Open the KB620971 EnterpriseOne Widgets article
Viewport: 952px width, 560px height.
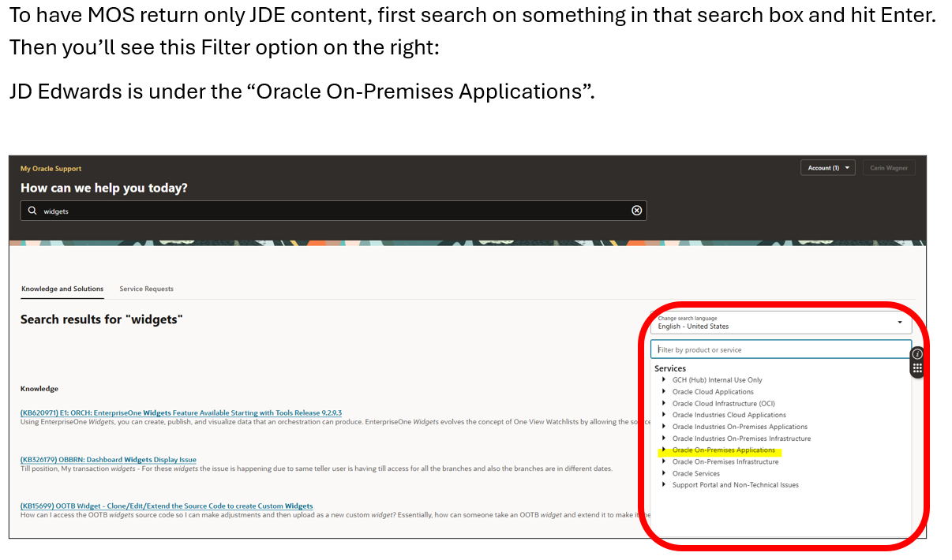tap(181, 413)
